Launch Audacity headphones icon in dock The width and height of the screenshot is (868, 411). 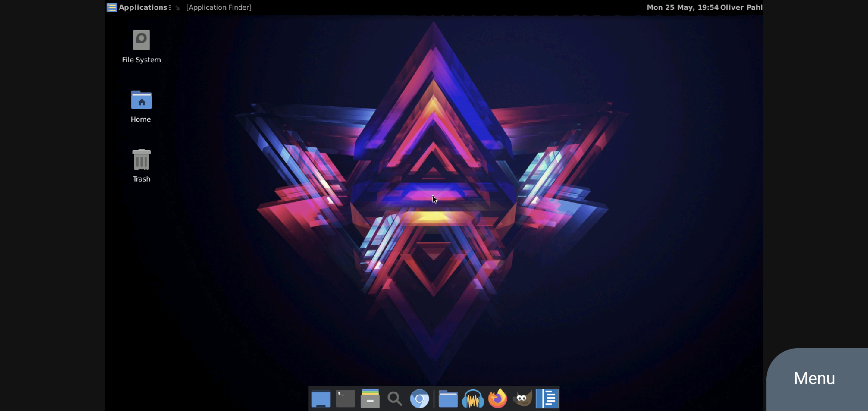[473, 399]
